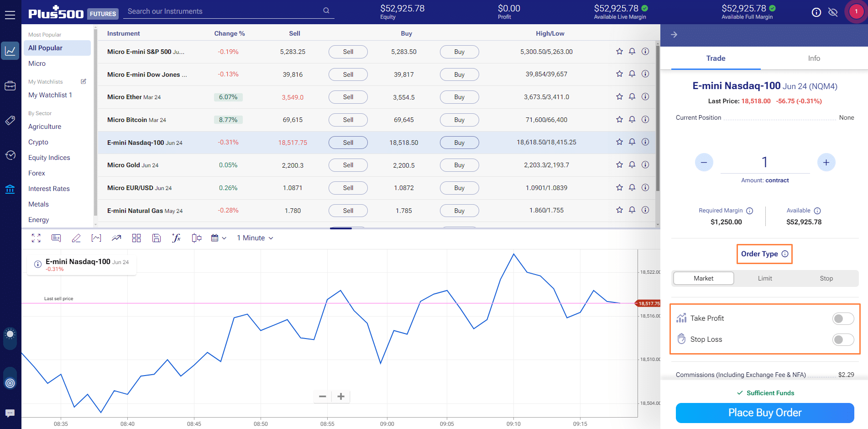The image size is (868, 429).
Task: Zoom out the chart with minus button
Action: tap(323, 397)
